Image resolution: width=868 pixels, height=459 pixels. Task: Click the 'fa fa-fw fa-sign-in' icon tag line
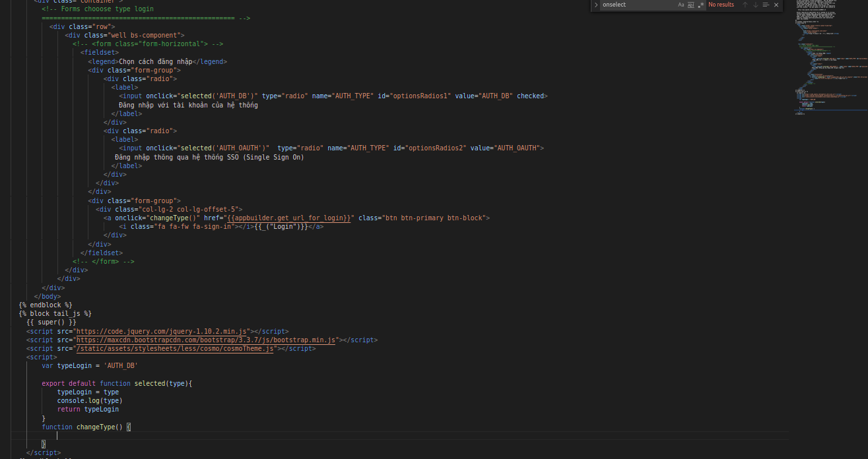point(221,227)
